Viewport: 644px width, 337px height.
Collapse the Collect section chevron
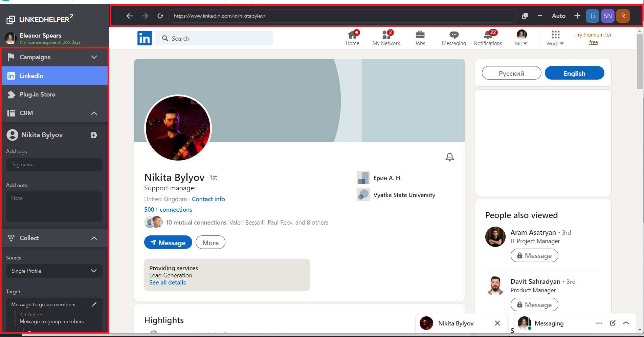[x=94, y=238]
